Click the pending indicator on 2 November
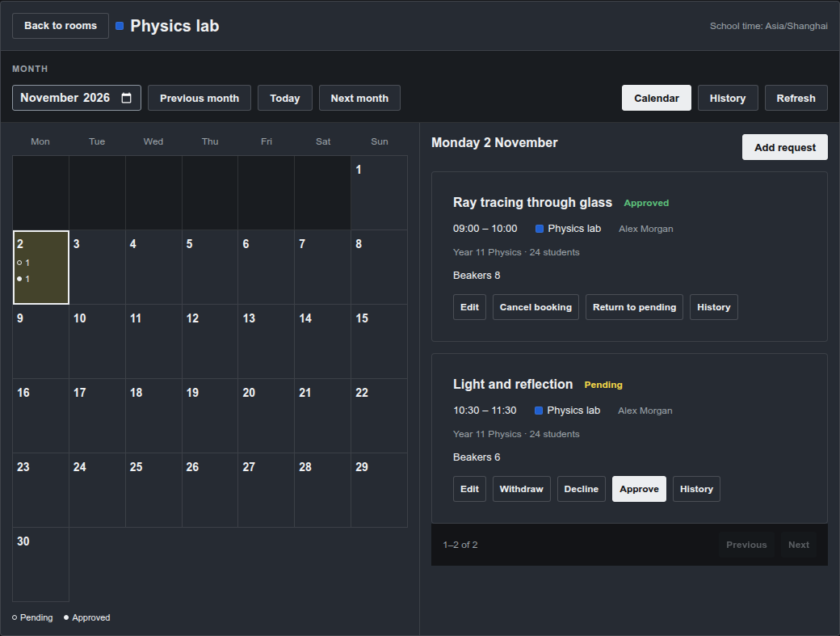This screenshot has height=636, width=840. [23, 263]
